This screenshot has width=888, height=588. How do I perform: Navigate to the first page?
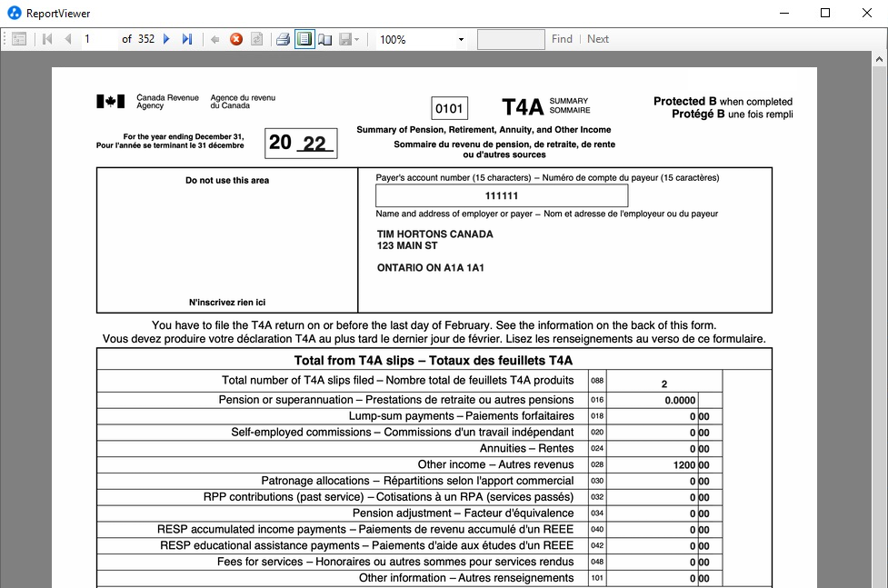point(46,38)
